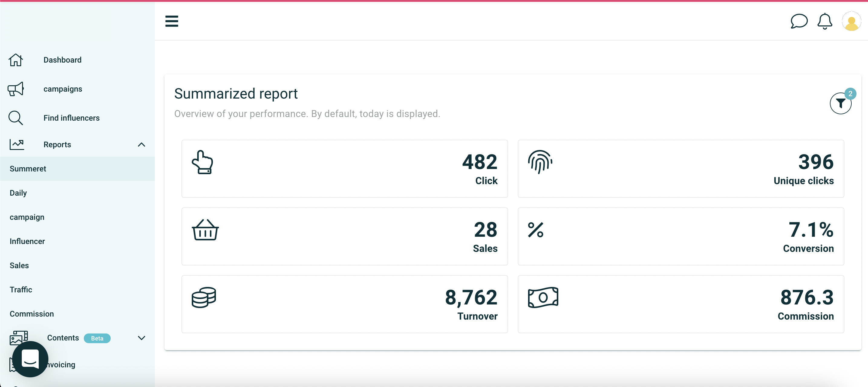Open the report filter funnel icon
868x387 pixels.
pos(840,103)
